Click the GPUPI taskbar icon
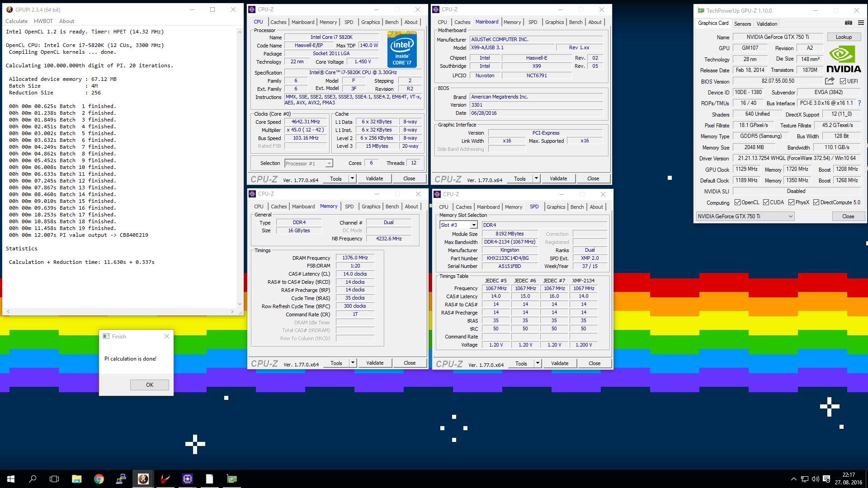 pos(143,479)
